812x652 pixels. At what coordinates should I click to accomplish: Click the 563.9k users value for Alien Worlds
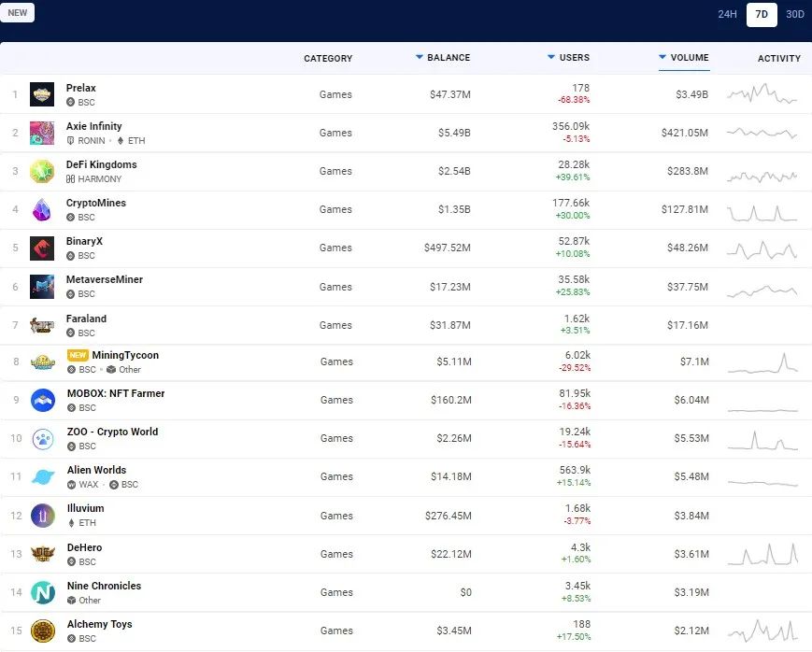click(x=575, y=470)
